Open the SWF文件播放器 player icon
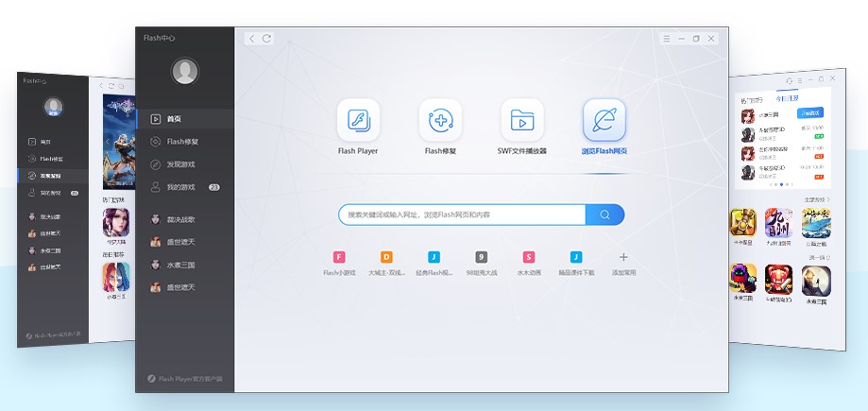868x411 pixels. [522, 120]
